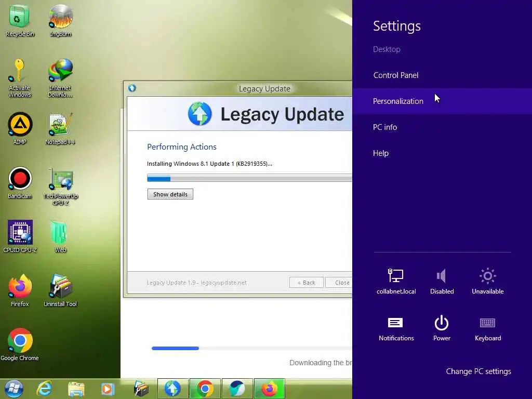The image size is (532, 399).
Task: Open the WinRAR books taskbar icon
Action: (141, 389)
